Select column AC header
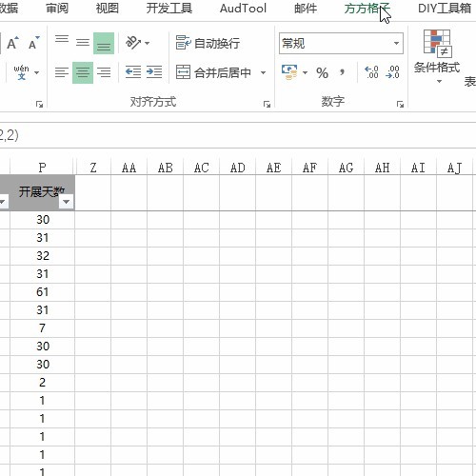476x476 pixels. click(201, 168)
